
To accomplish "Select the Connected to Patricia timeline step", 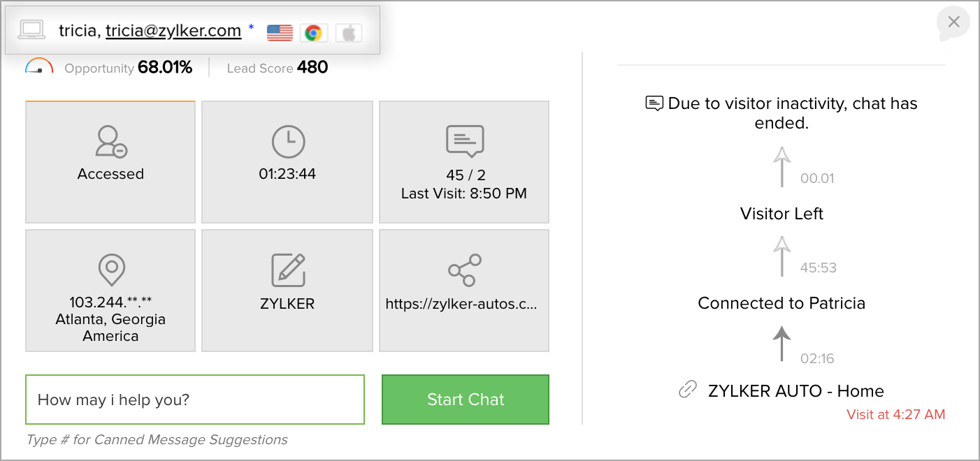I will 781,303.
